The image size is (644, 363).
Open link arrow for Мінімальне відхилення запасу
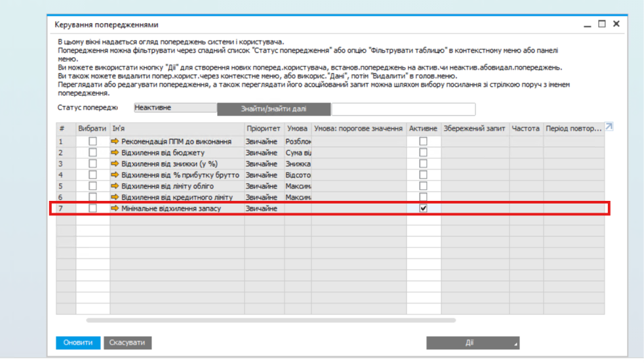click(115, 209)
